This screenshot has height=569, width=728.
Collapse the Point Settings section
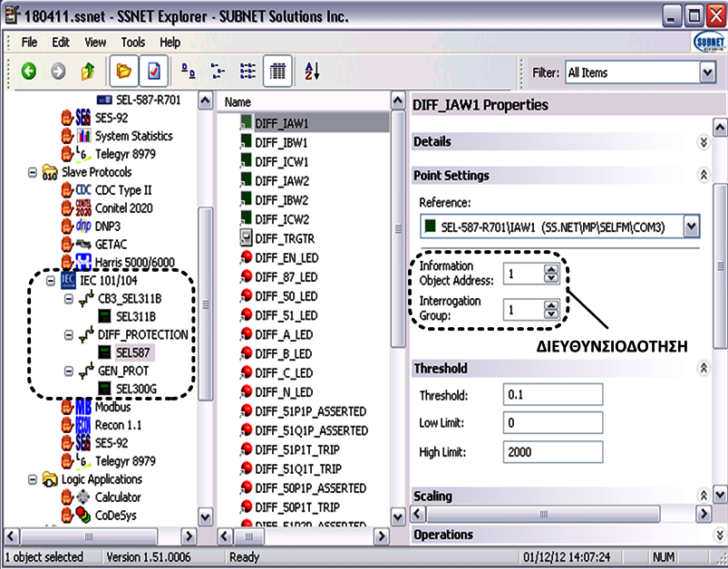coord(704,176)
